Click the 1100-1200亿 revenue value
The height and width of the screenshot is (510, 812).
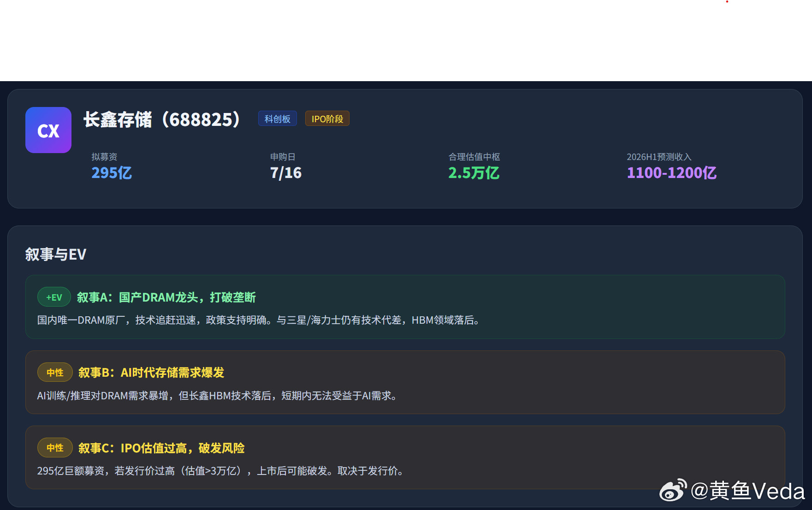672,173
